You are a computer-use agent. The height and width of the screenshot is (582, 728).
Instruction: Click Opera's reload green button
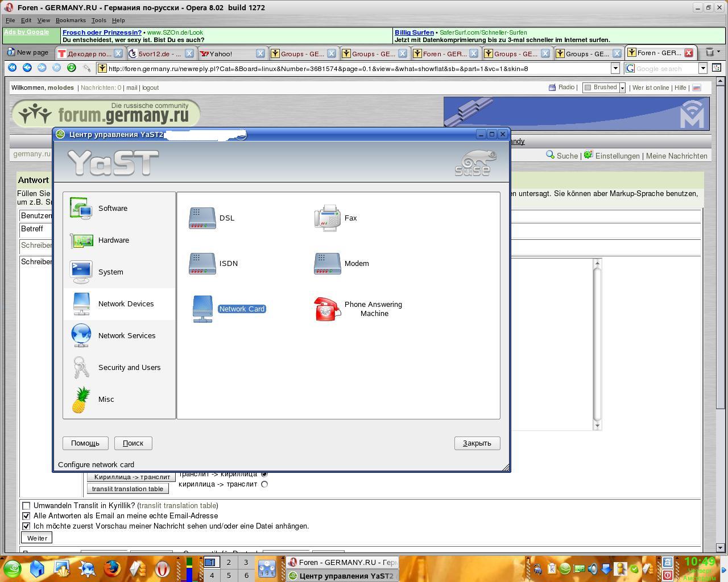(x=71, y=68)
